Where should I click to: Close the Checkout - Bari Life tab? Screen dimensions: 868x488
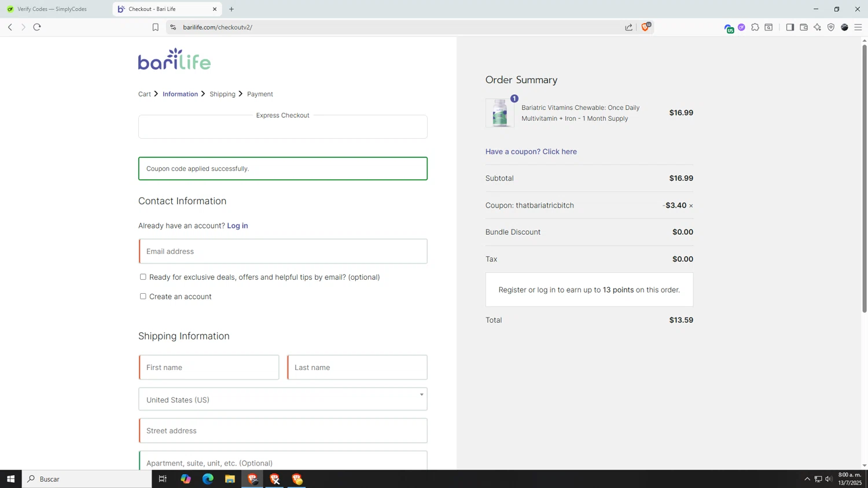pyautogui.click(x=215, y=9)
